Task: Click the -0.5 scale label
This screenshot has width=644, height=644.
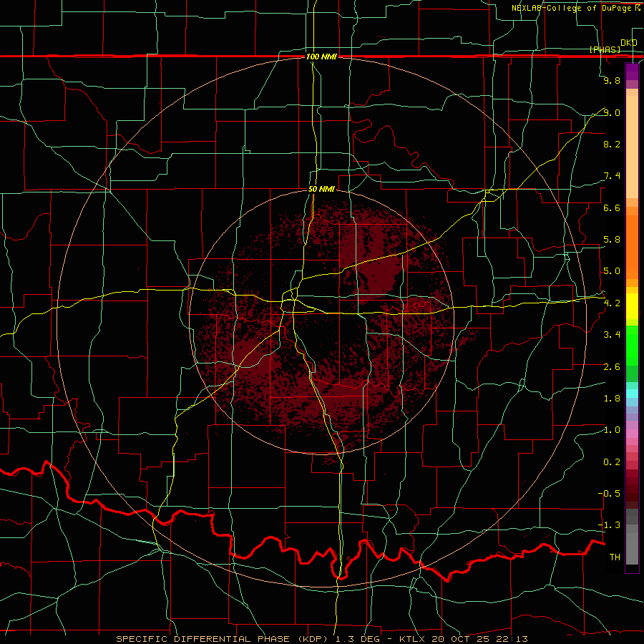Action: (x=609, y=494)
